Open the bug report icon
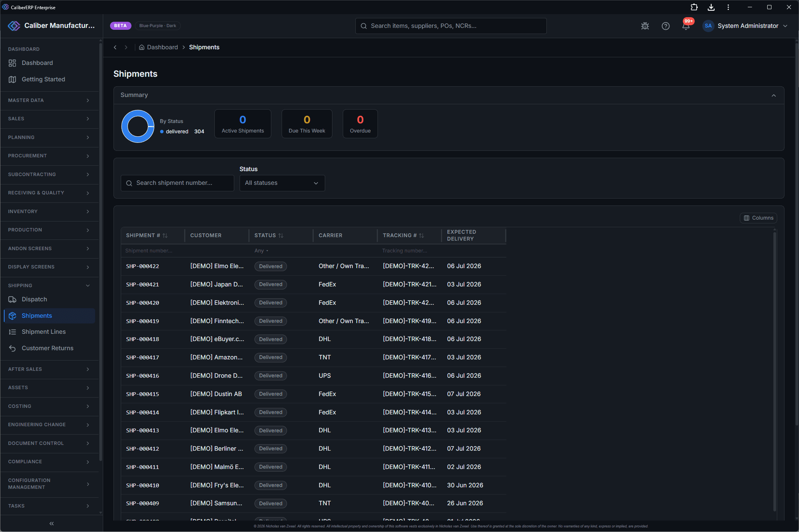799x532 pixels. pos(645,26)
